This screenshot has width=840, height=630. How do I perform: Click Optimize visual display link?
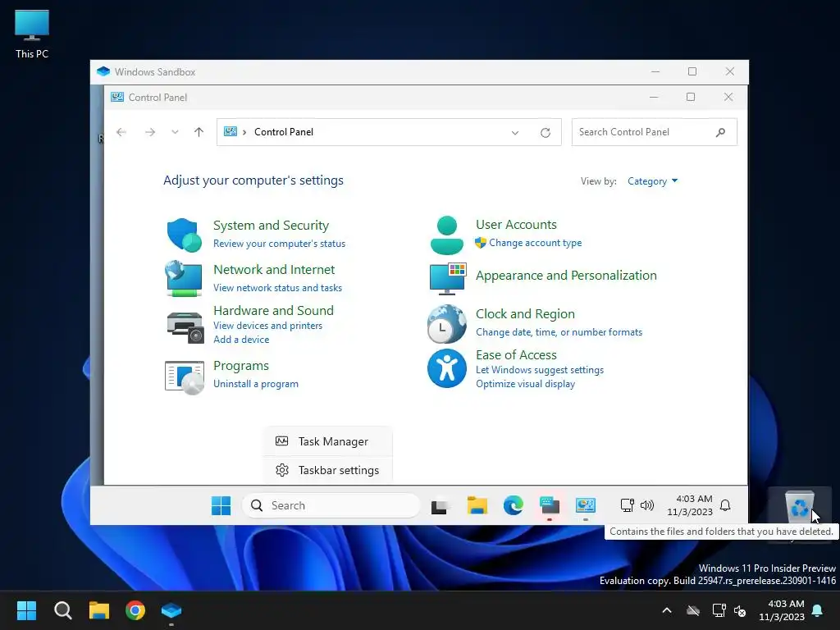(526, 384)
